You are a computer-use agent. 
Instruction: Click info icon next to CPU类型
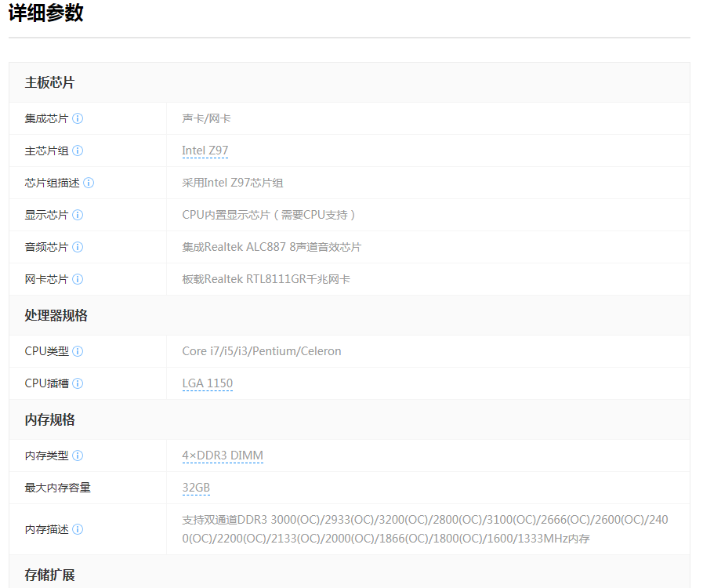tap(78, 351)
